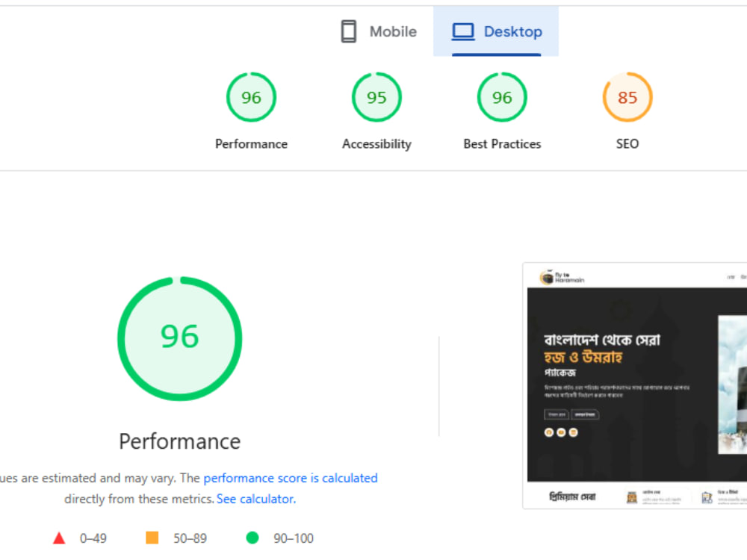Viewport: 747px width, 560px height.
Task: Jump to Performance score gauge 96
Action: coord(251,97)
